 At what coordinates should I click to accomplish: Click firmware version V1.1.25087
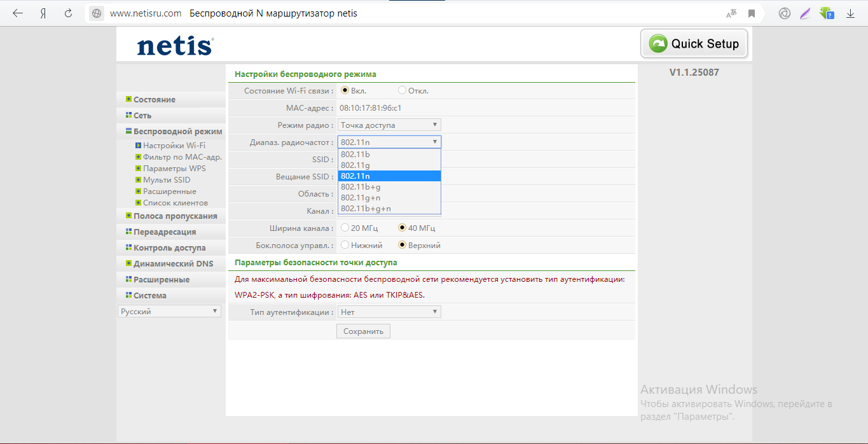coord(694,73)
